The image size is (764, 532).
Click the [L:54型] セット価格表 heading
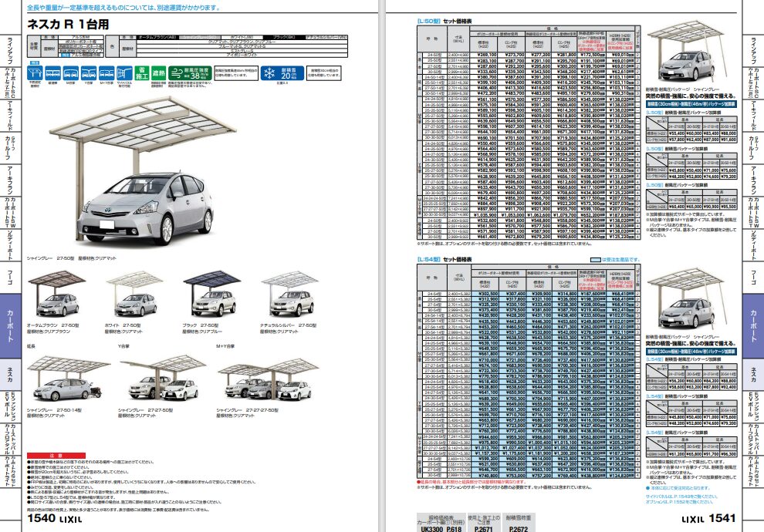coord(445,259)
